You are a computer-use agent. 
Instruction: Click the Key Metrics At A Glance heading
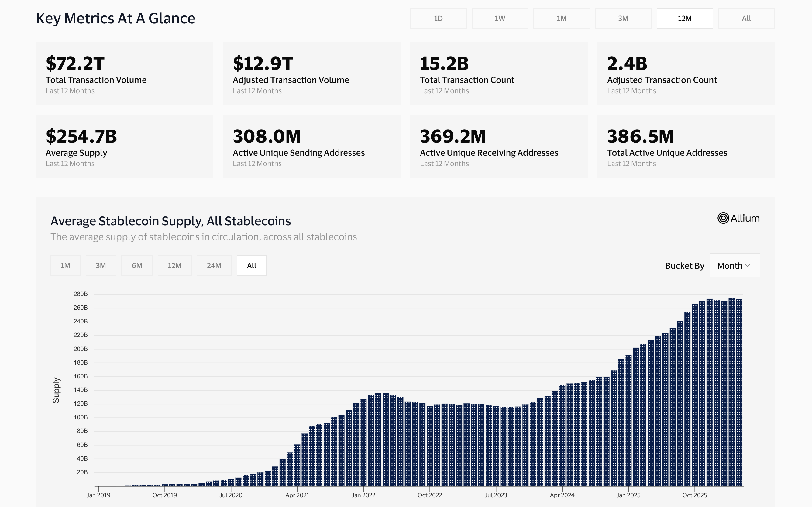[x=116, y=19]
